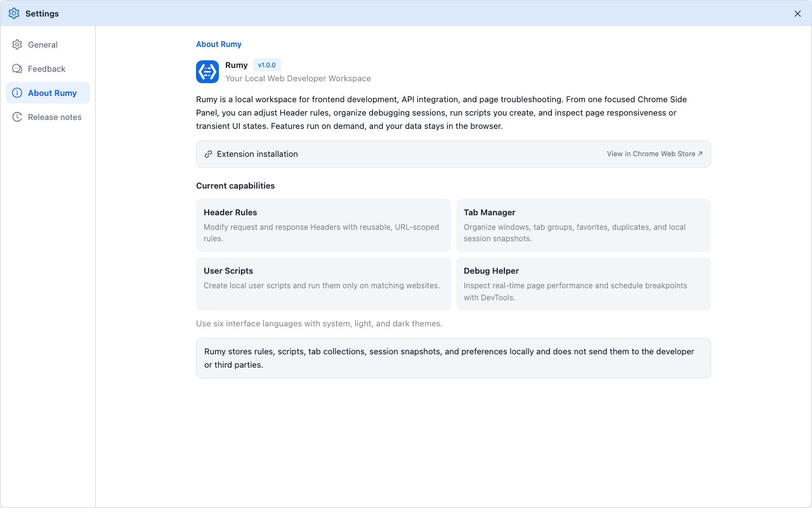Click the "Your Local Web Developer Workspace" tagline

point(298,79)
